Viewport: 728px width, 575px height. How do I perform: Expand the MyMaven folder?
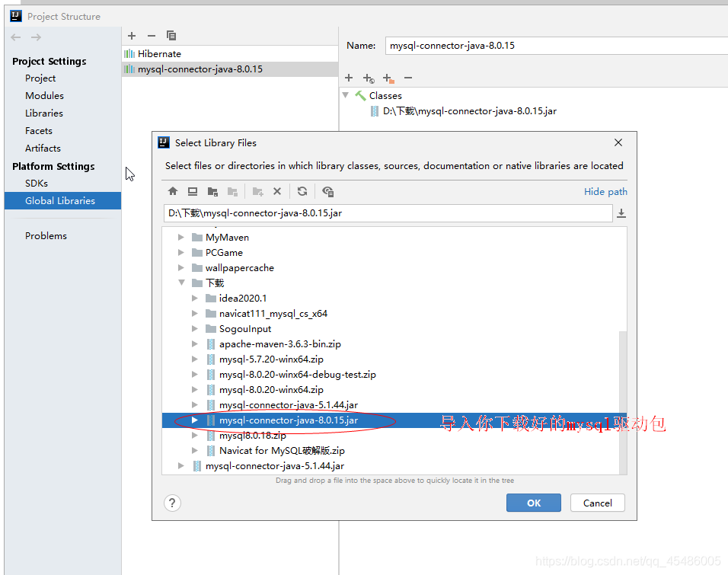181,238
